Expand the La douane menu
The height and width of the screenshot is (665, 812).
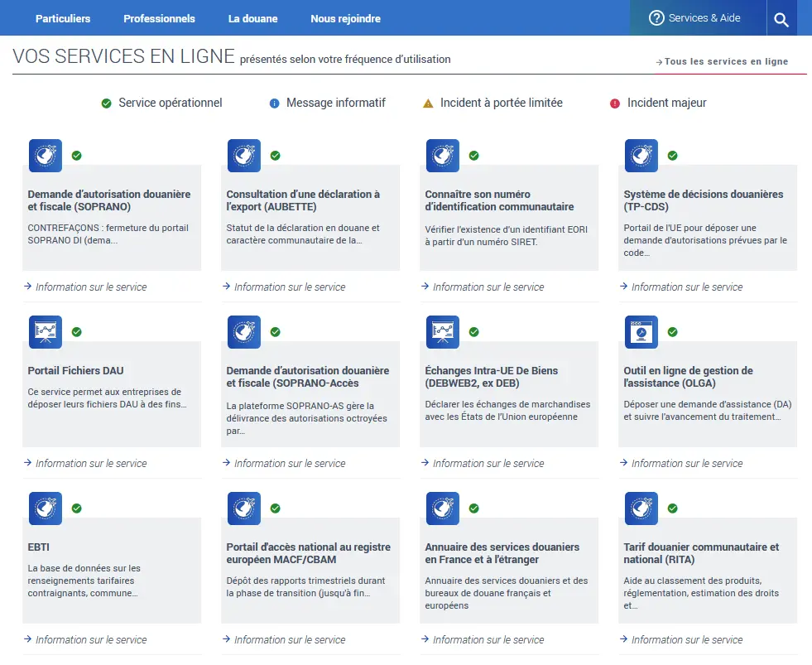coord(252,18)
